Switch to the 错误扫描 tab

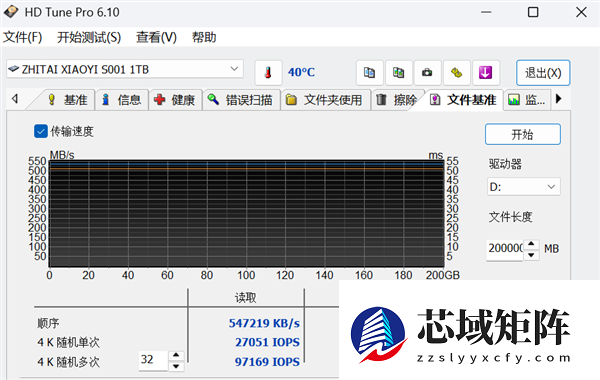(x=241, y=100)
